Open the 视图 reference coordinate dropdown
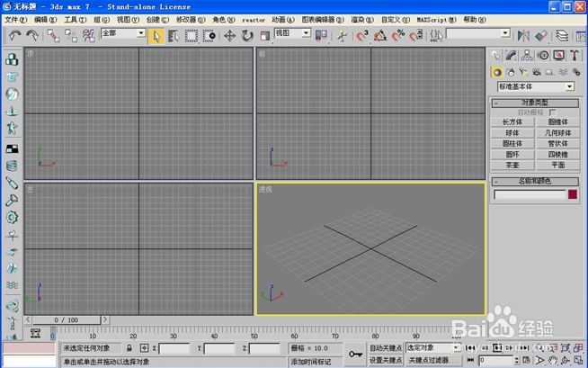 pyautogui.click(x=306, y=33)
